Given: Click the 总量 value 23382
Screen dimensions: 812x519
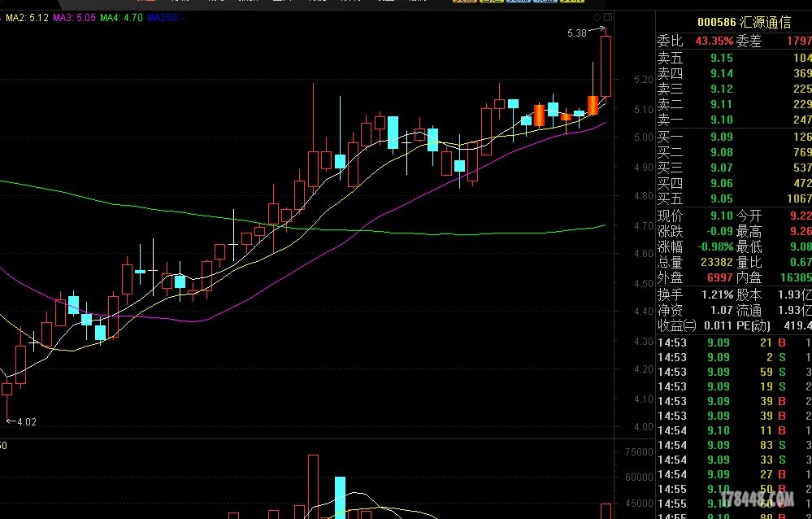Looking at the screenshot, I should click(717, 263).
